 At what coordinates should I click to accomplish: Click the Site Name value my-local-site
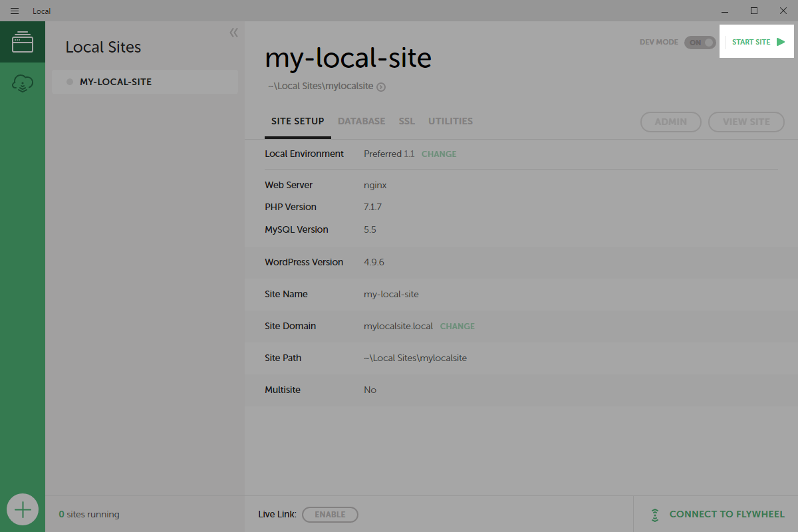coord(391,294)
